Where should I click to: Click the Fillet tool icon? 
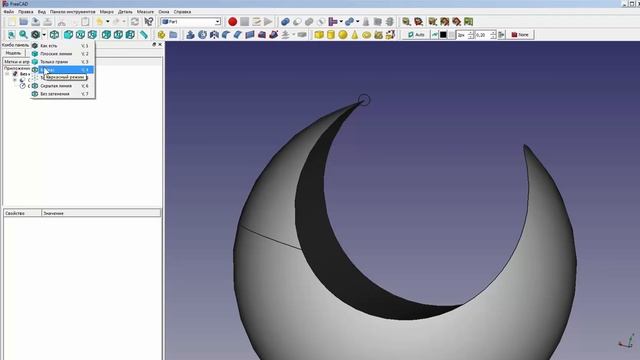point(226,35)
